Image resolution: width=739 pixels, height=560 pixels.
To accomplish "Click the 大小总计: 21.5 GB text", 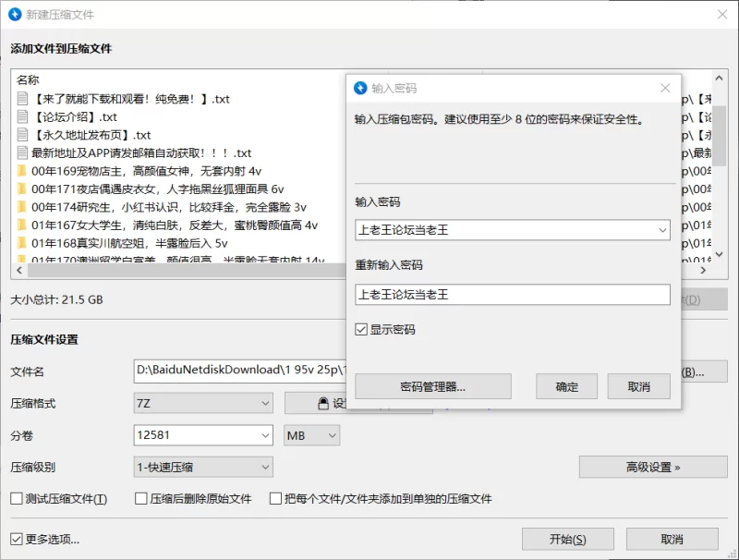I will pos(56,299).
